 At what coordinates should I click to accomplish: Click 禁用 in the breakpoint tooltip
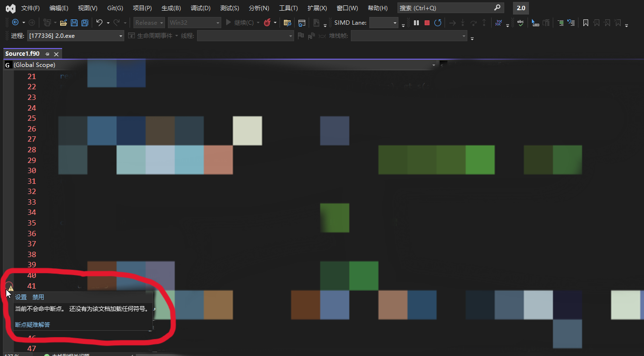pyautogui.click(x=38, y=297)
